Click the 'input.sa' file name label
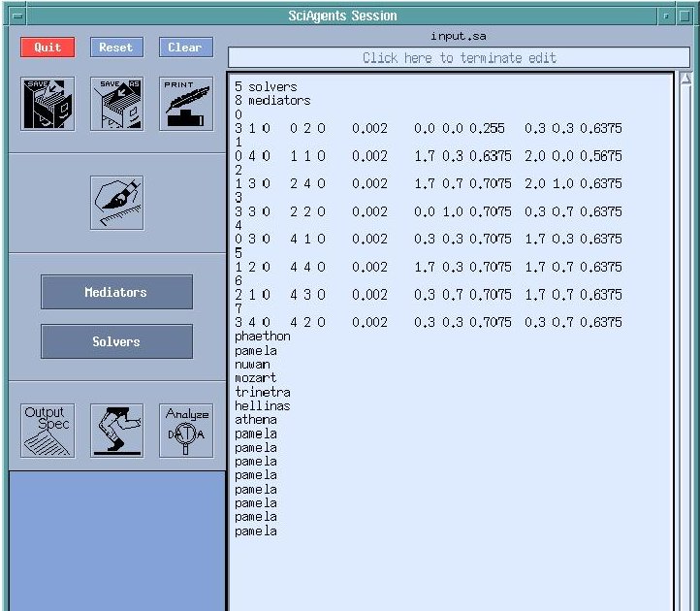The width and height of the screenshot is (700, 611). 459,36
